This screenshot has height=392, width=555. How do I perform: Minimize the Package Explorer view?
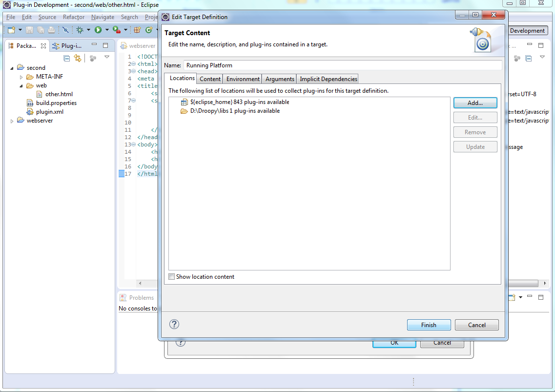click(x=94, y=44)
